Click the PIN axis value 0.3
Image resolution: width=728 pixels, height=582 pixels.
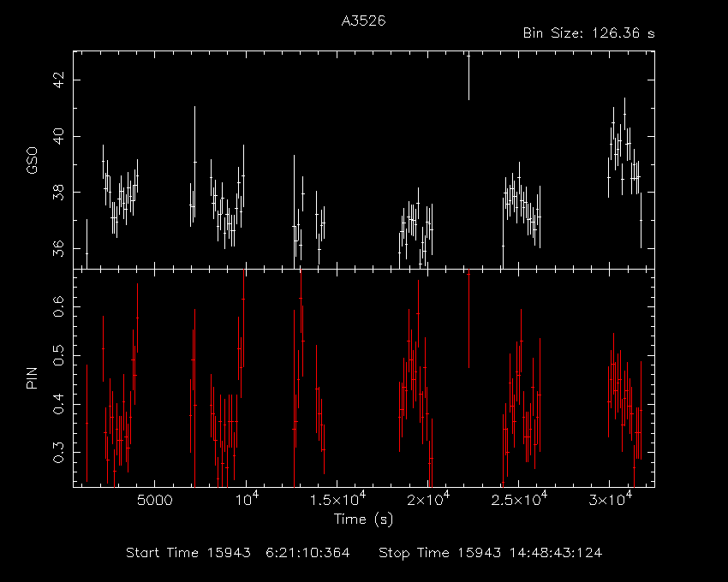click(59, 452)
